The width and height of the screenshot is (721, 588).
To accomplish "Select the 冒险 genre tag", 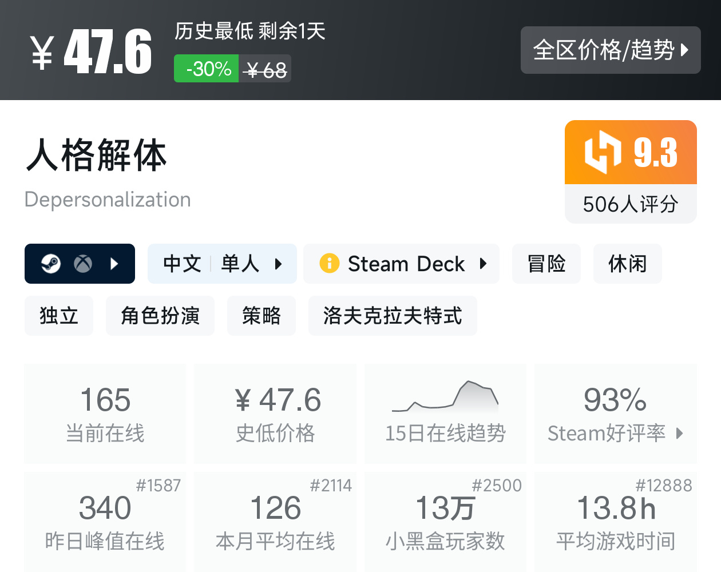I will [546, 264].
